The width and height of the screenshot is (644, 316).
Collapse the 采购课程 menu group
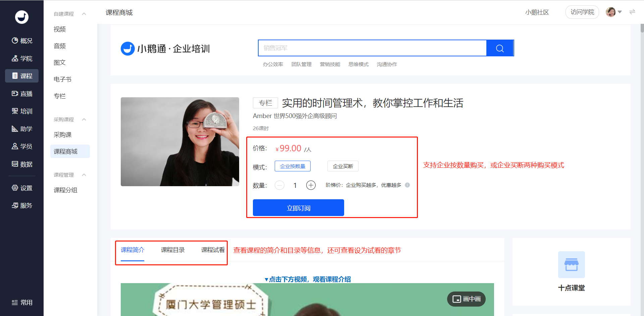coord(84,119)
